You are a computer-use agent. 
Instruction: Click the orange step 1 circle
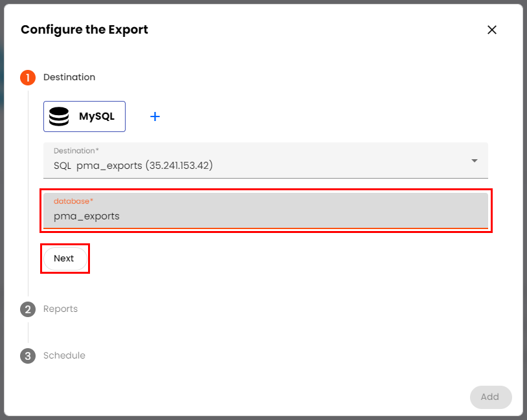tap(28, 78)
